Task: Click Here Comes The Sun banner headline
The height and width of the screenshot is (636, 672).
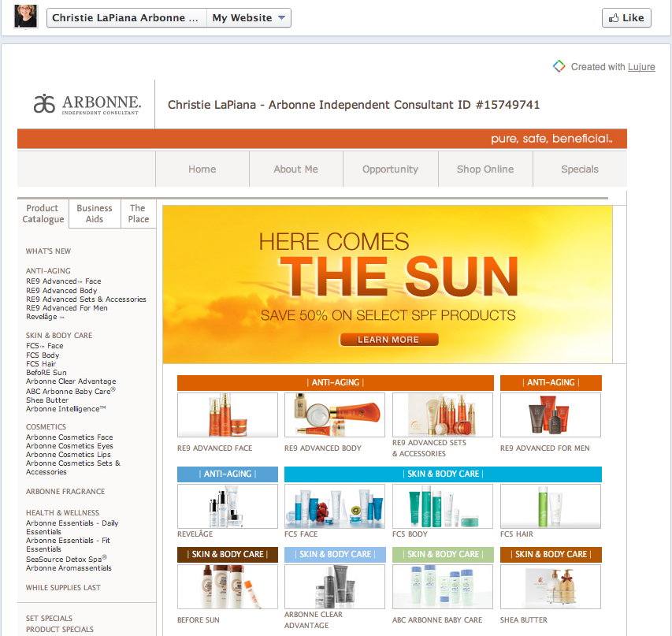Action: pyautogui.click(x=388, y=264)
